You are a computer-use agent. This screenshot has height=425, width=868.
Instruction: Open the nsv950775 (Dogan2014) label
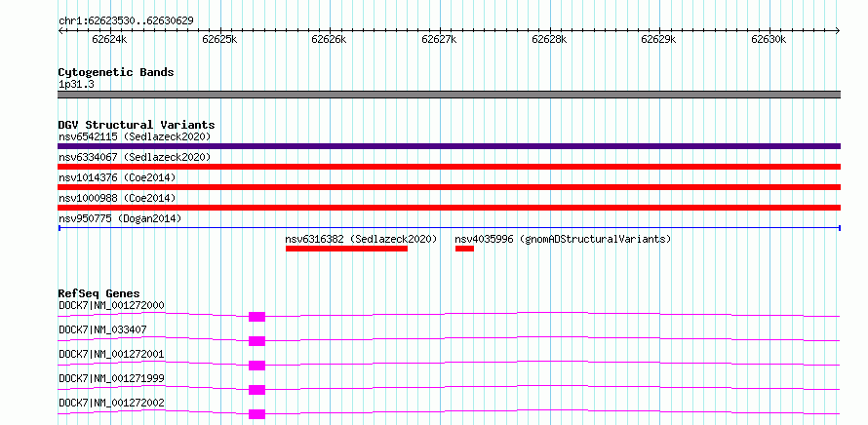120,218
